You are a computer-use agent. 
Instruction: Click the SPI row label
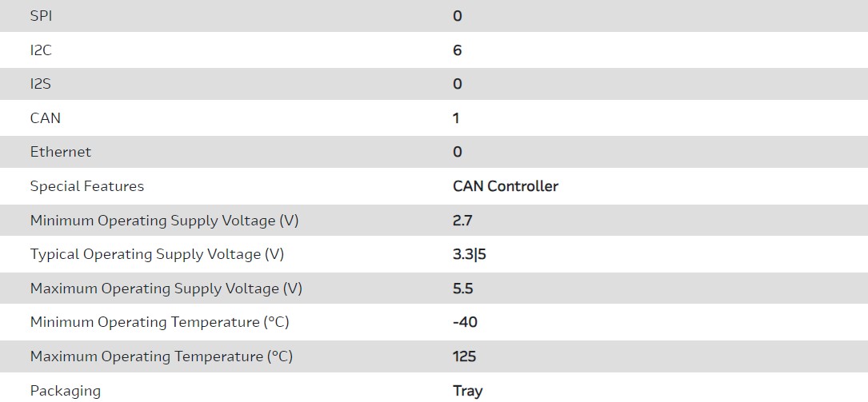[x=41, y=16]
